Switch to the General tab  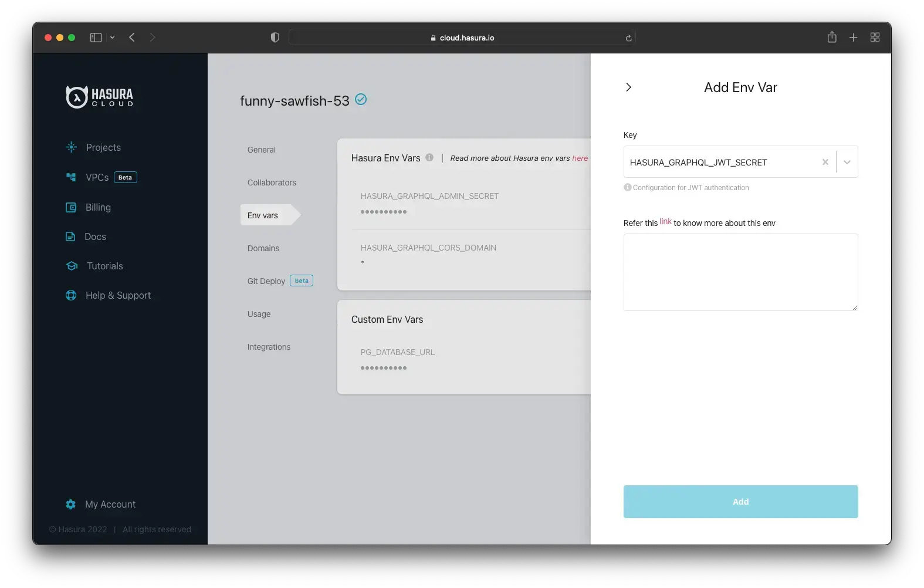[261, 150]
